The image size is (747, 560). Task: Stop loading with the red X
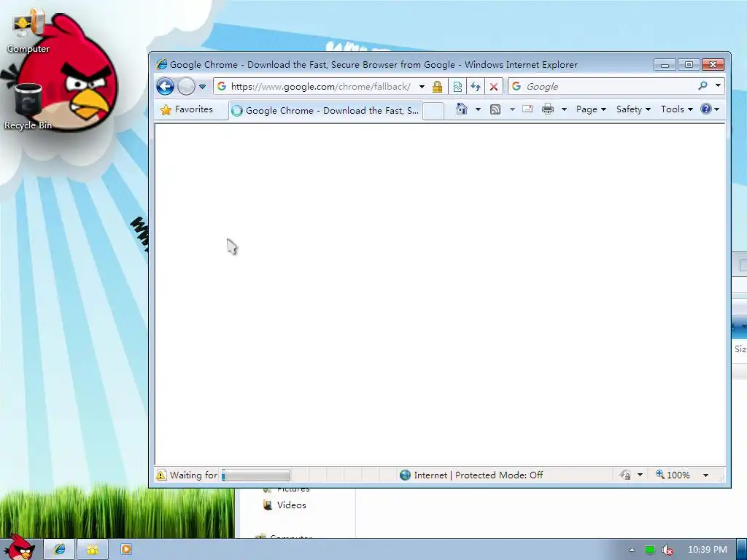(x=494, y=87)
